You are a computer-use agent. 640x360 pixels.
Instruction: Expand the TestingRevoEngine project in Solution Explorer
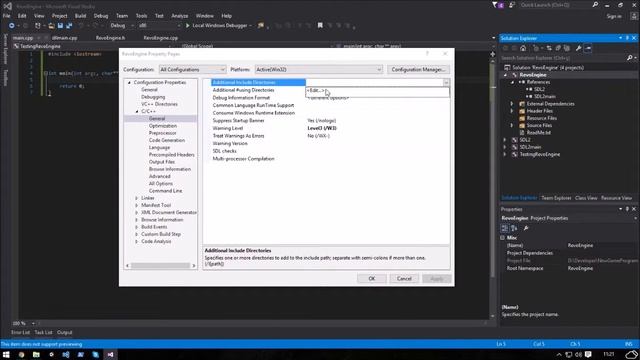coord(505,155)
